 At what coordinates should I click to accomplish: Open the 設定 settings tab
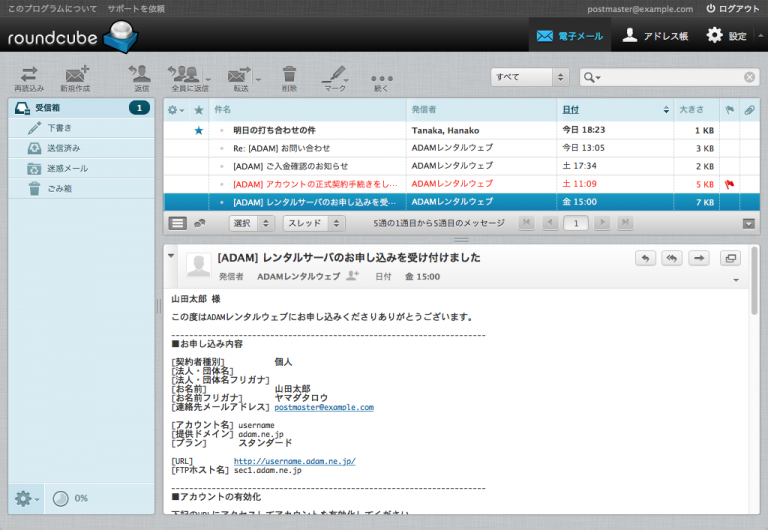tap(727, 35)
